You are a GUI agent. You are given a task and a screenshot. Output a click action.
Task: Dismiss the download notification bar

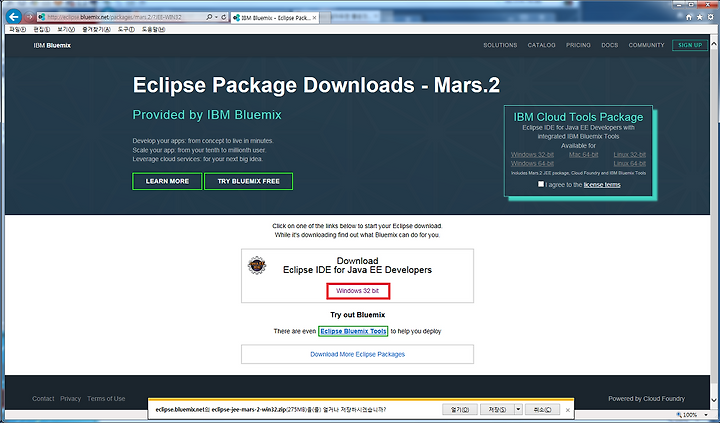(x=568, y=410)
